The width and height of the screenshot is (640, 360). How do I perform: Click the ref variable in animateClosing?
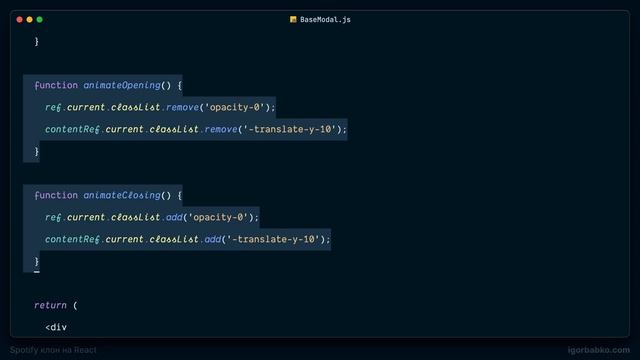(53, 218)
